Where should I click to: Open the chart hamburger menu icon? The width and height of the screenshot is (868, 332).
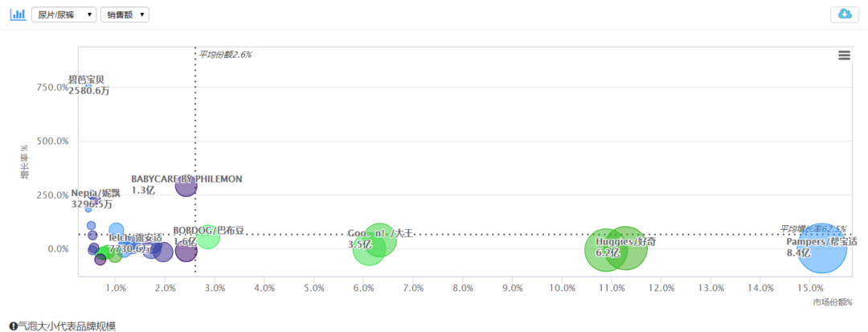[x=844, y=55]
